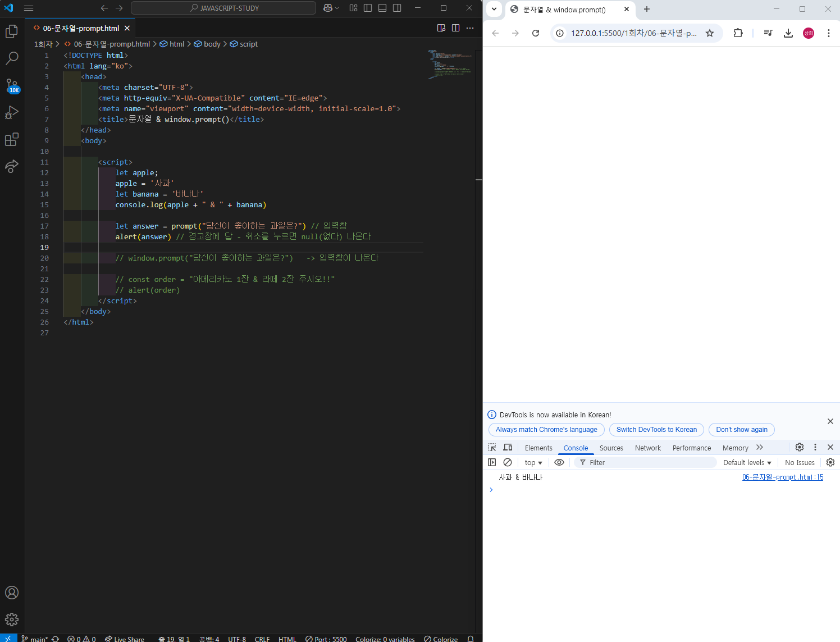Click Switch DevTools to Korean

(656, 430)
